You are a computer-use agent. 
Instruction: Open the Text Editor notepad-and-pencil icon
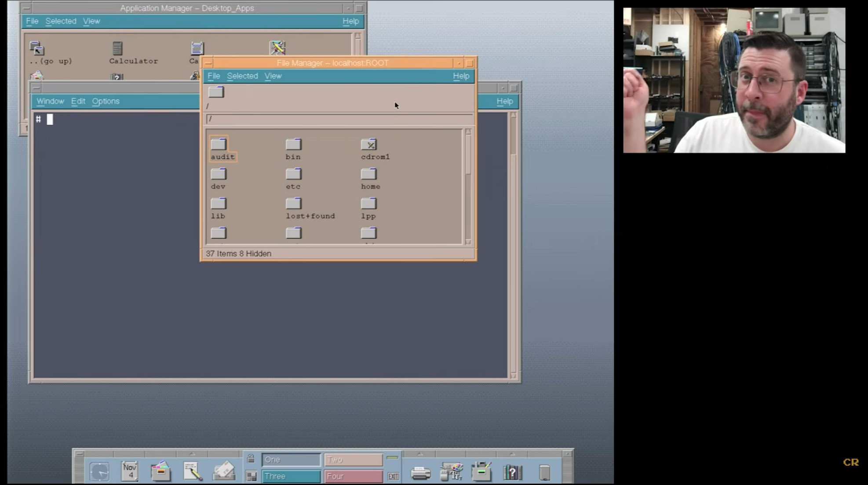point(193,471)
